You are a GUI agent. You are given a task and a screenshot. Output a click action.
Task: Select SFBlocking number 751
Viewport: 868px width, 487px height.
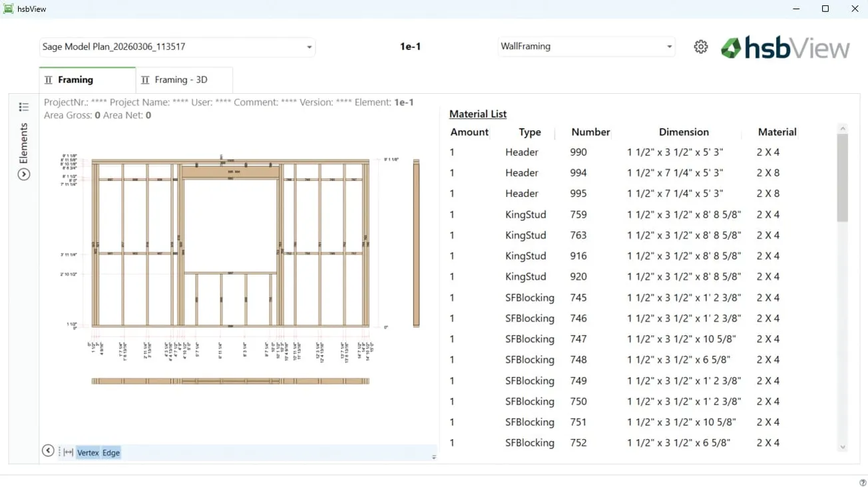coord(578,422)
